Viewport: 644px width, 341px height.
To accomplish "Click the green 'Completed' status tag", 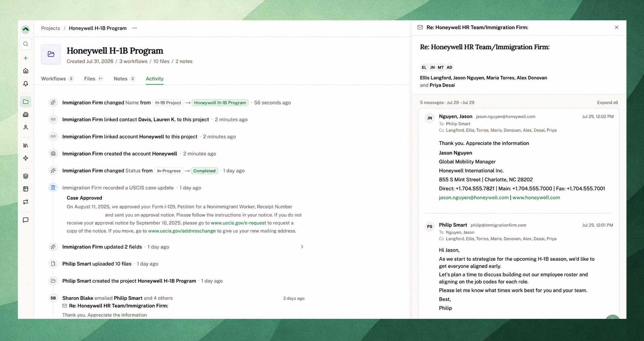I will pos(204,171).
